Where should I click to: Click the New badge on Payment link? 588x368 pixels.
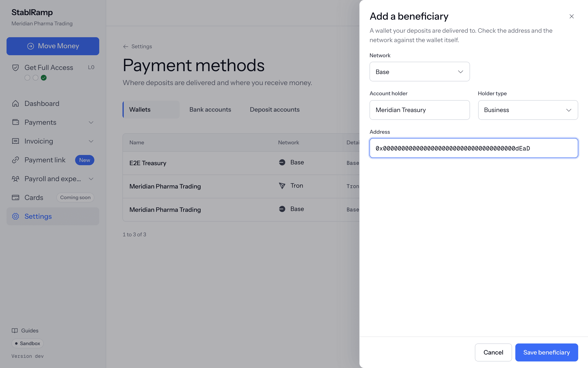[x=85, y=160]
